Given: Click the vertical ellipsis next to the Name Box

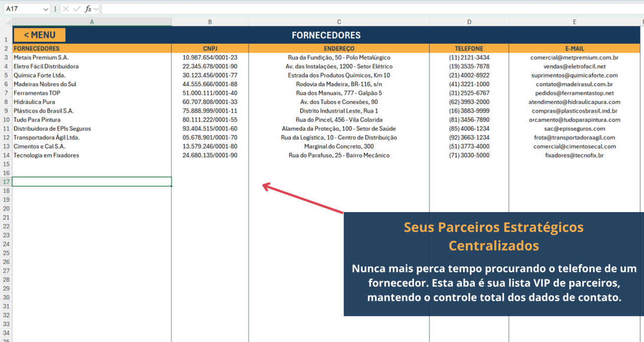Looking at the screenshot, I should click(x=56, y=8).
